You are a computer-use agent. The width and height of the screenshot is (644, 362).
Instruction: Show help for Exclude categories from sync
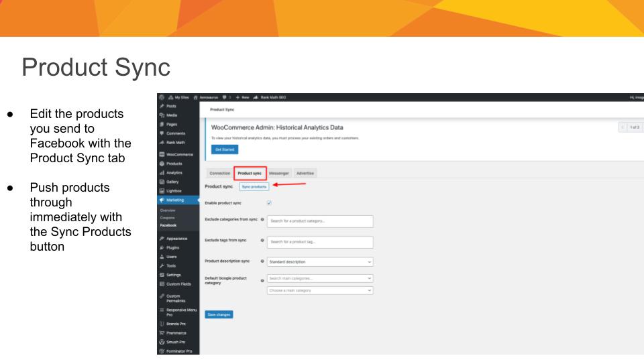coord(262,220)
